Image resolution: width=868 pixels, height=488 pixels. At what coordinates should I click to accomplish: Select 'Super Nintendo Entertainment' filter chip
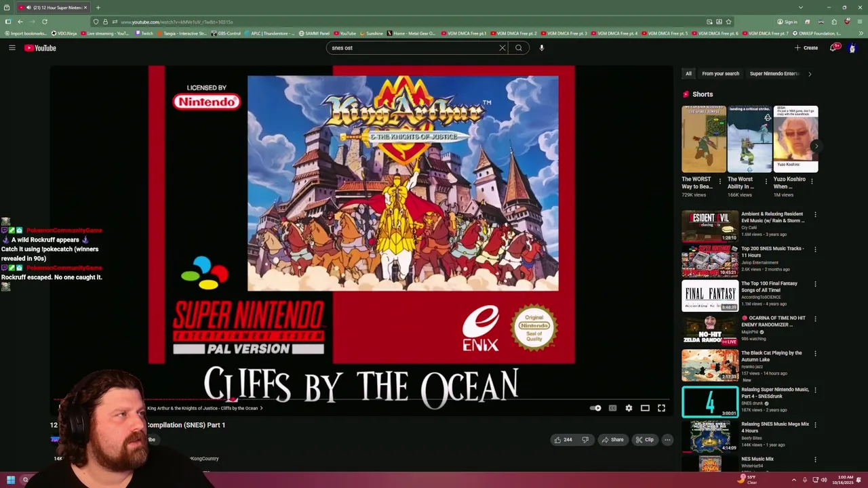774,73
